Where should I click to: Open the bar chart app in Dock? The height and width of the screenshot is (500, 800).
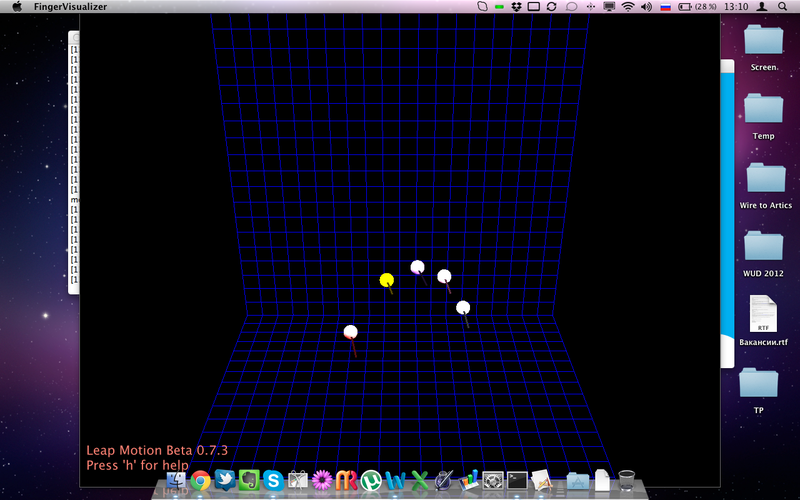[x=468, y=481]
